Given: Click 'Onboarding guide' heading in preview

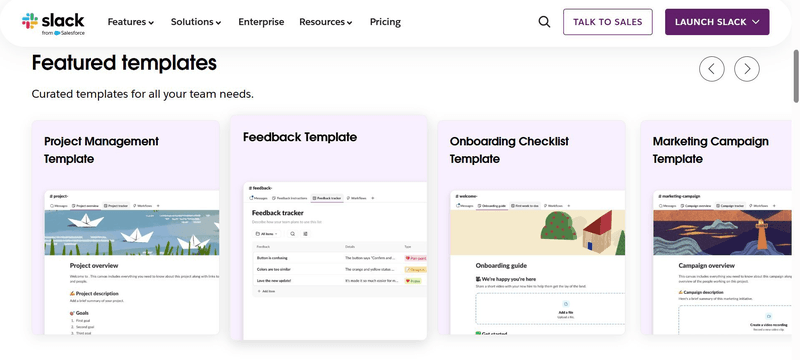Looking at the screenshot, I should pos(501,266).
